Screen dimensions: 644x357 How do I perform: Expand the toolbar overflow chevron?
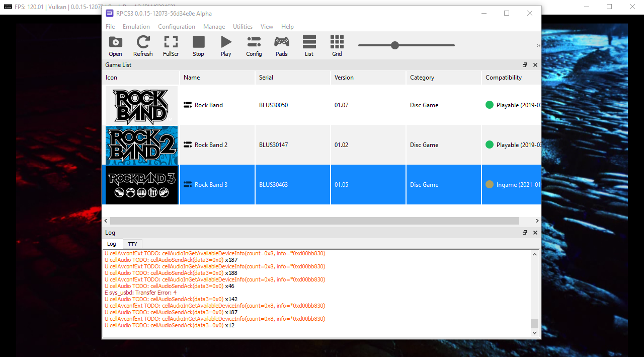[538, 46]
